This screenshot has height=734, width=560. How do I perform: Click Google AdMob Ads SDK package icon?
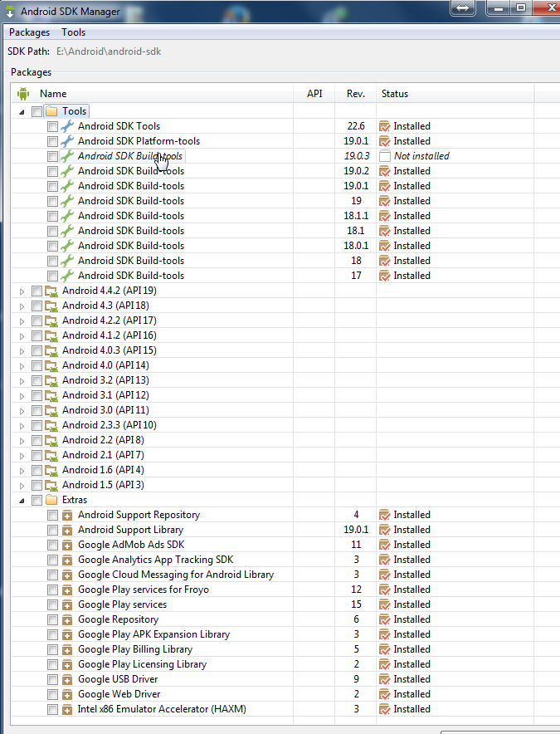67,546
